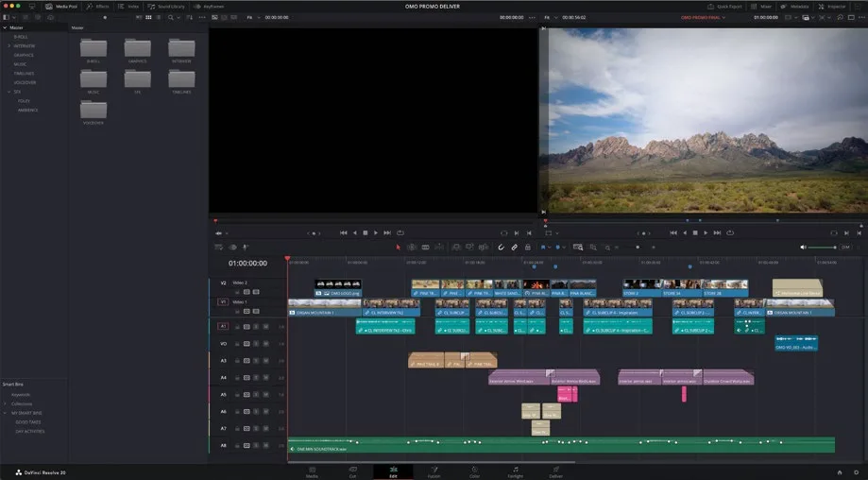Click the media pool search magnifier icon
The image size is (868, 480).
coord(171,17)
